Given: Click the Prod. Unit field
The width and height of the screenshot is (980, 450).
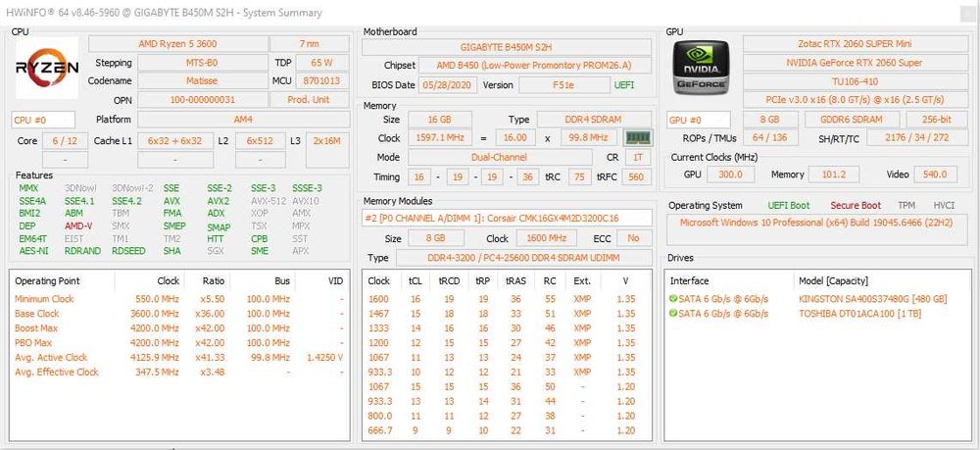Looking at the screenshot, I should pyautogui.click(x=310, y=99).
